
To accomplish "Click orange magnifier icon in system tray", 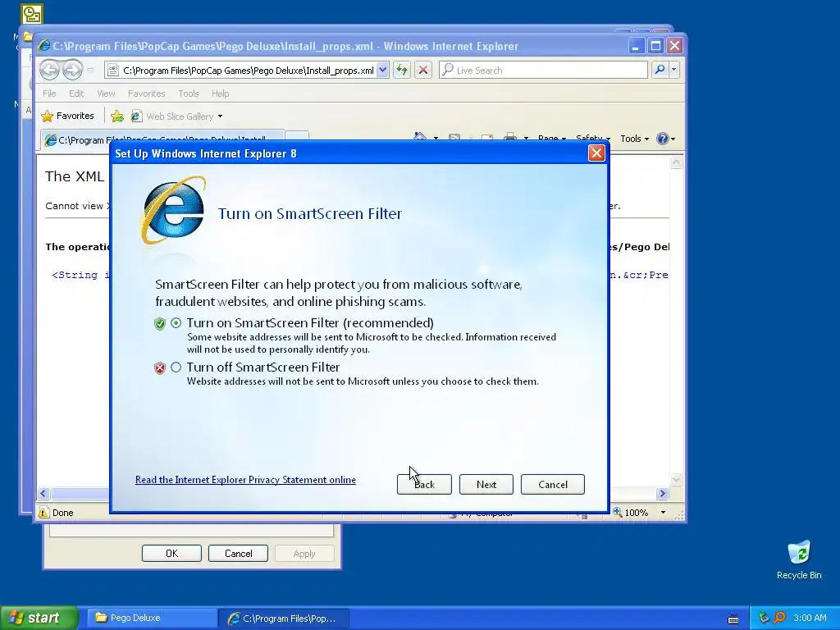I will (780, 618).
